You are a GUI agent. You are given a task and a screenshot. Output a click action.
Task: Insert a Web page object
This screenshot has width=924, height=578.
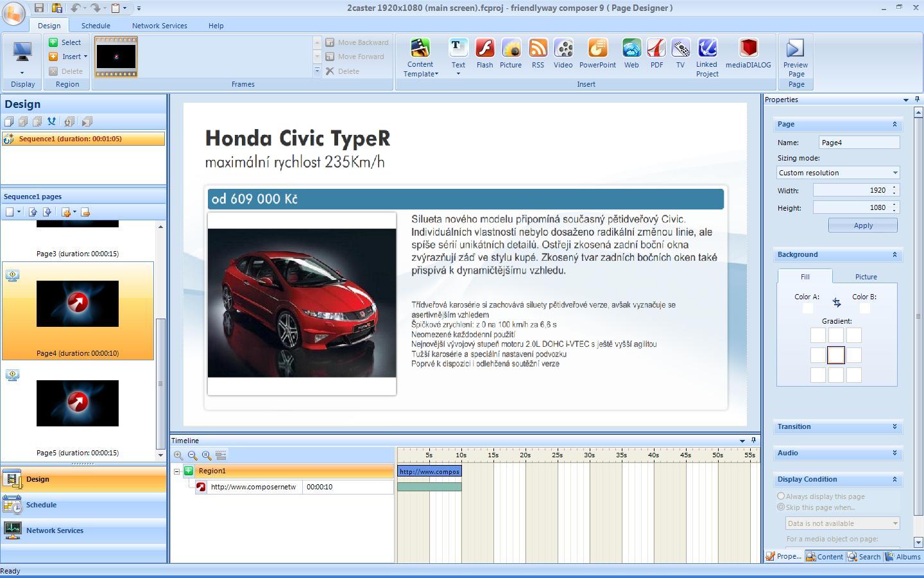[631, 53]
